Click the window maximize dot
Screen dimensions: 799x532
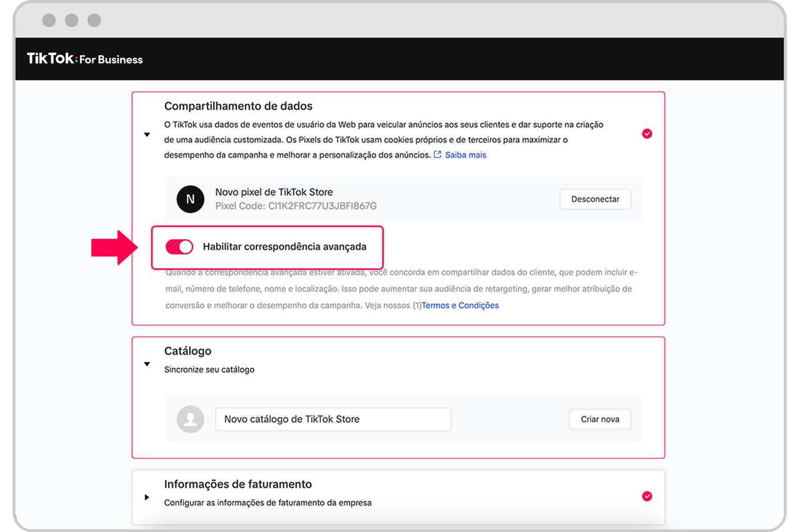[94, 21]
